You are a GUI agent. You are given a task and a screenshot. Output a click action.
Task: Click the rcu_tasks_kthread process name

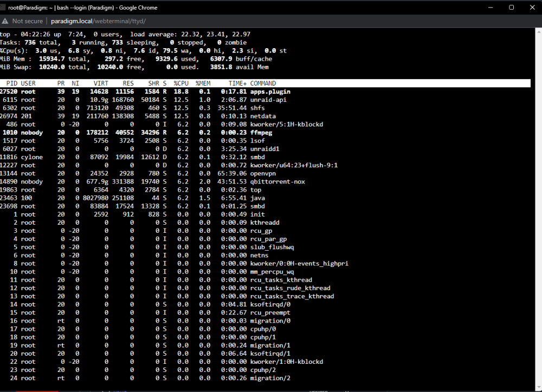point(281,280)
